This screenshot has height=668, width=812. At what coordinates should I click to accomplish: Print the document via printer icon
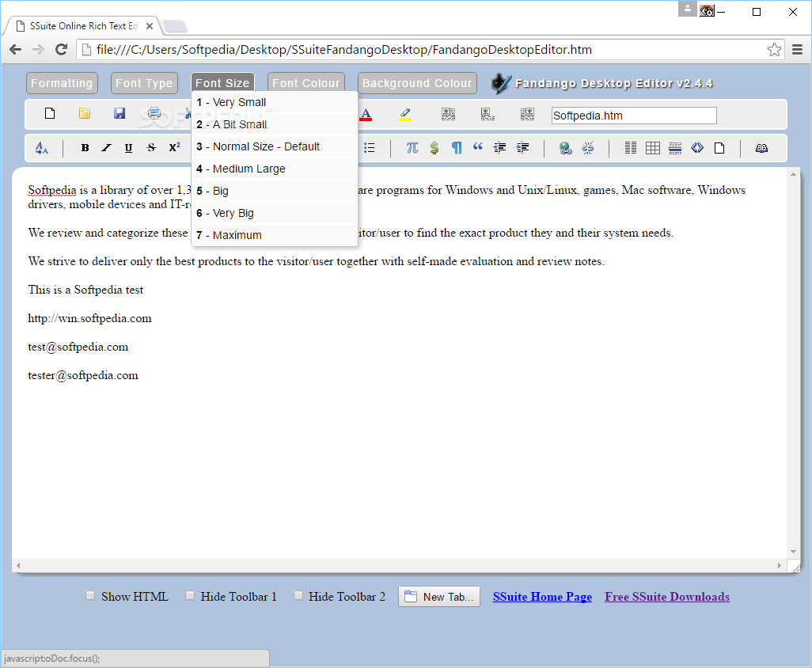(x=154, y=113)
